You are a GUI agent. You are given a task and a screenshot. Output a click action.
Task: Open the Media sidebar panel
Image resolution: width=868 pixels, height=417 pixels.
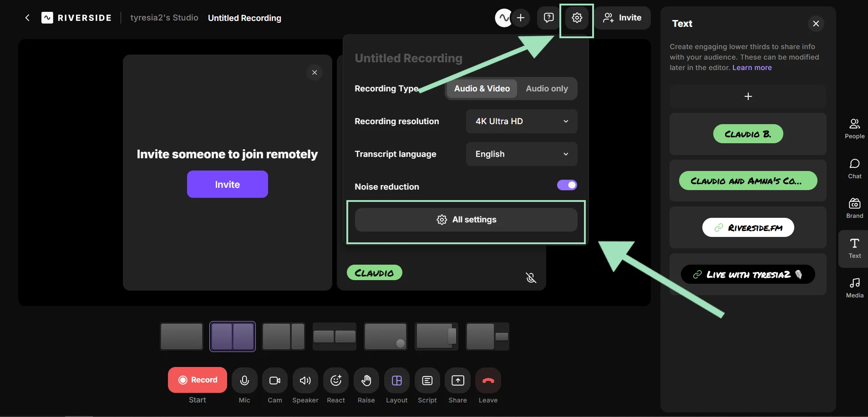pos(854,288)
